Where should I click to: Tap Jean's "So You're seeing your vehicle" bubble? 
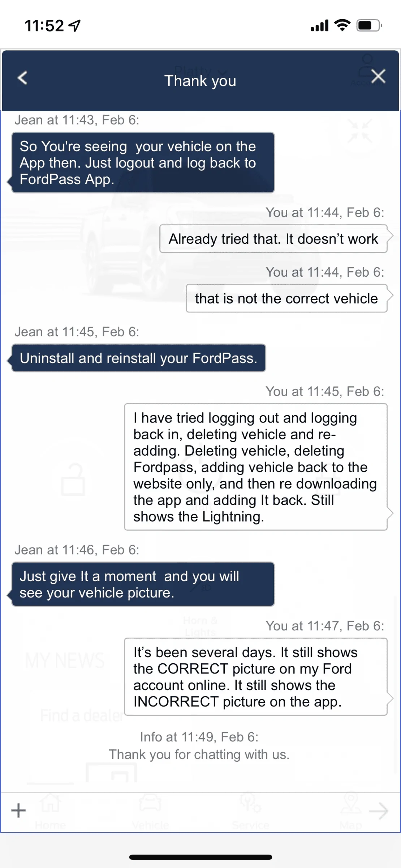pos(143,162)
